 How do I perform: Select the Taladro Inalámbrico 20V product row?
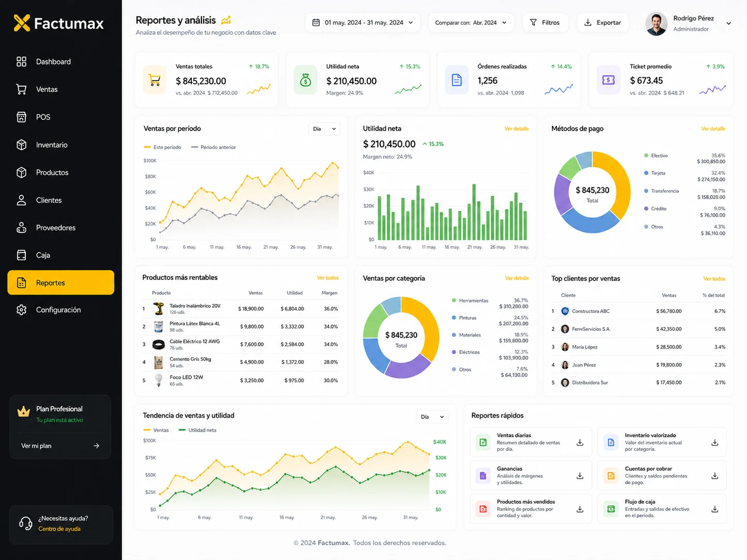click(x=240, y=309)
